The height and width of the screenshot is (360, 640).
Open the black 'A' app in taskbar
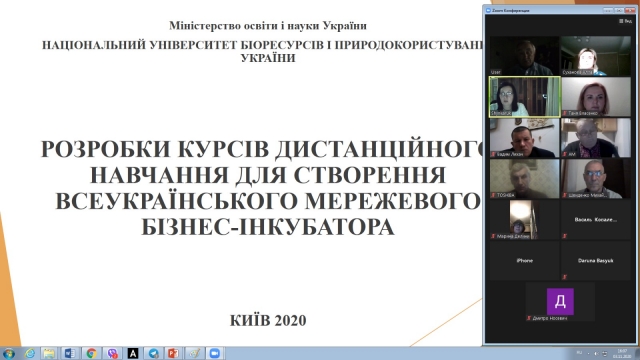click(133, 353)
